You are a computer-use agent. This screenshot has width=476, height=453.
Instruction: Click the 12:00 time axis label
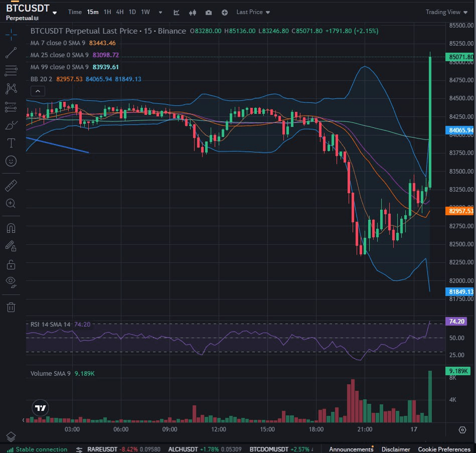[219, 429]
